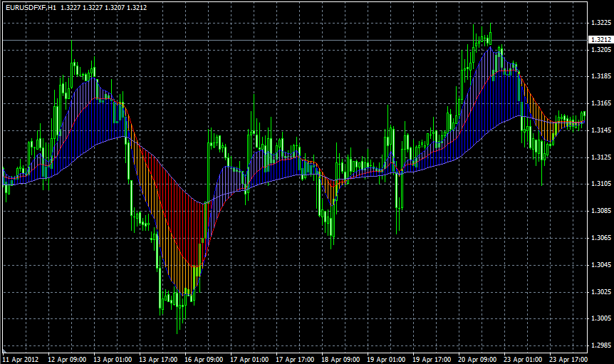The width and height of the screenshot is (614, 364).
Task: Click the 1.3185 price scale label
Action: tap(601, 76)
